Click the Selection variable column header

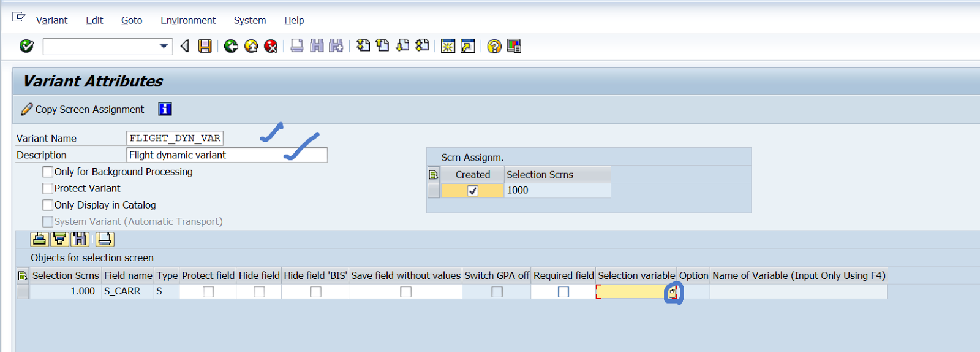636,276
